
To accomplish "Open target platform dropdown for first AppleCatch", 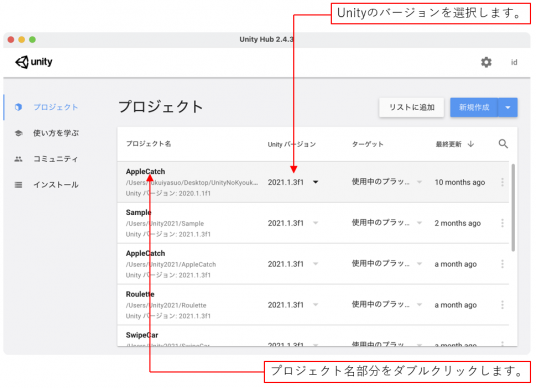I will click(419, 182).
